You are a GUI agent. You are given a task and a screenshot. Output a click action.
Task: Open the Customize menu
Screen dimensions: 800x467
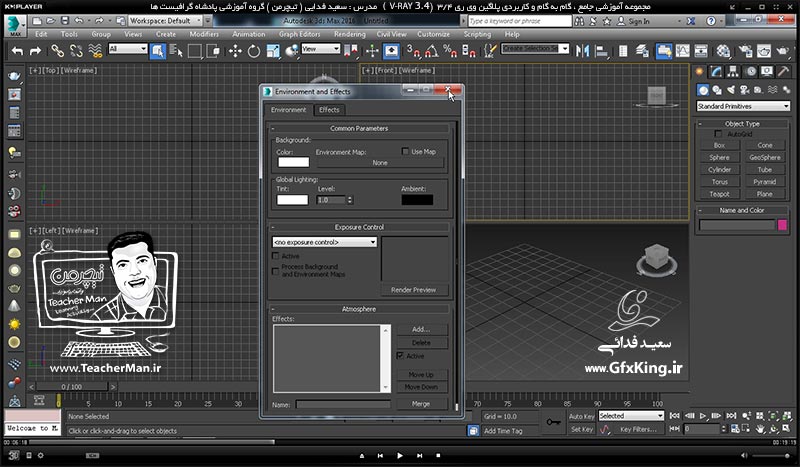click(433, 34)
